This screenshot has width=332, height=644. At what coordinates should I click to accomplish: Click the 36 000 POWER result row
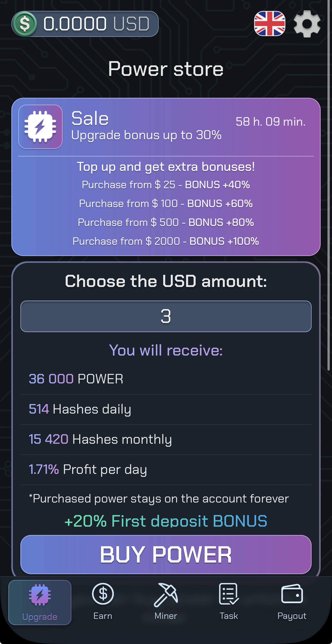[x=75, y=379]
